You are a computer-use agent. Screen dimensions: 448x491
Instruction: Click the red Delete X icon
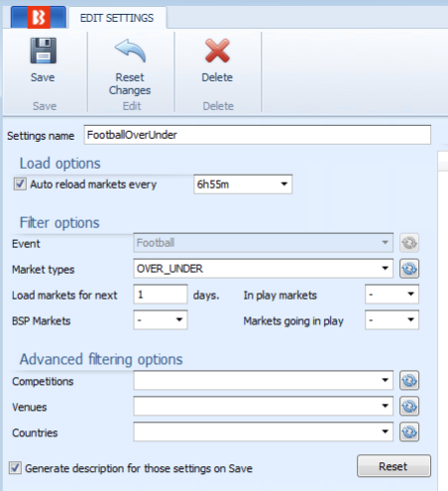pyautogui.click(x=217, y=51)
